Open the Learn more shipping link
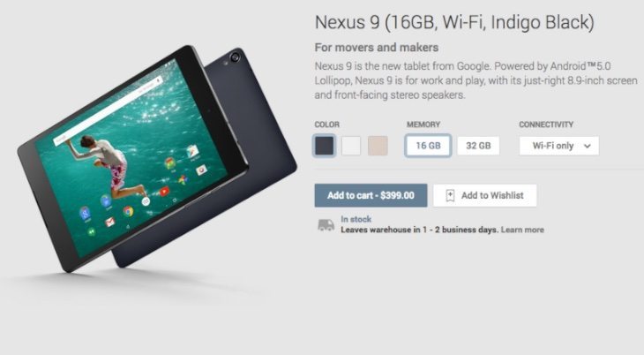 (522, 230)
